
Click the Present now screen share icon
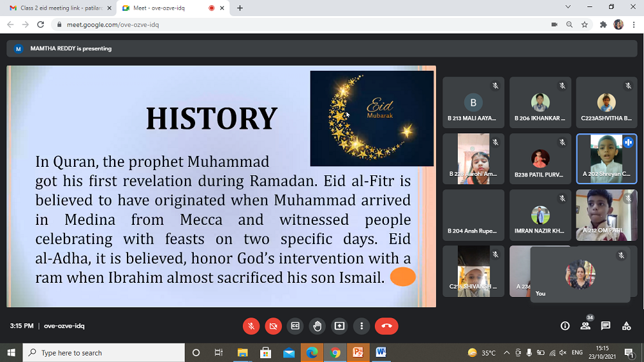pos(339,326)
